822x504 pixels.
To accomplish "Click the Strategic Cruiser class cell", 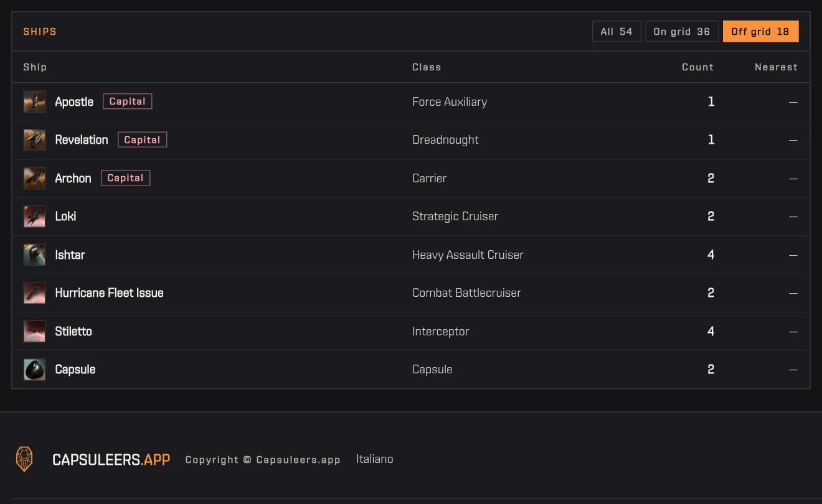I will 455,217.
